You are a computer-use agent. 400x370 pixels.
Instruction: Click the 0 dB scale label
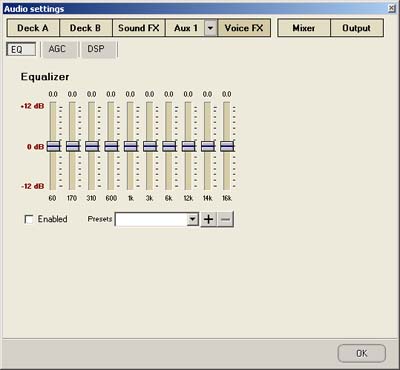pyautogui.click(x=36, y=147)
